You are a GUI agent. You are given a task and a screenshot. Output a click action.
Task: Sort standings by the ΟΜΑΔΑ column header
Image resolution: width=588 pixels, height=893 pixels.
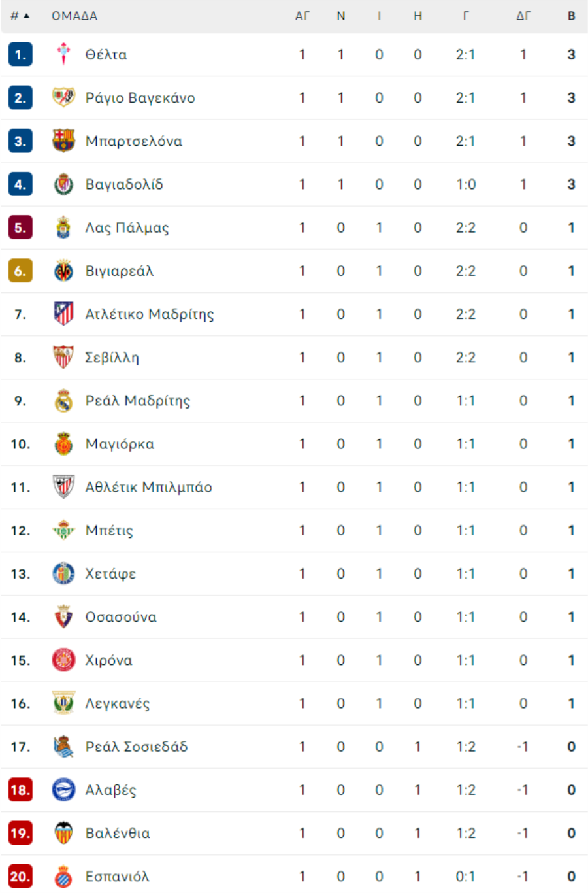pos(74,16)
